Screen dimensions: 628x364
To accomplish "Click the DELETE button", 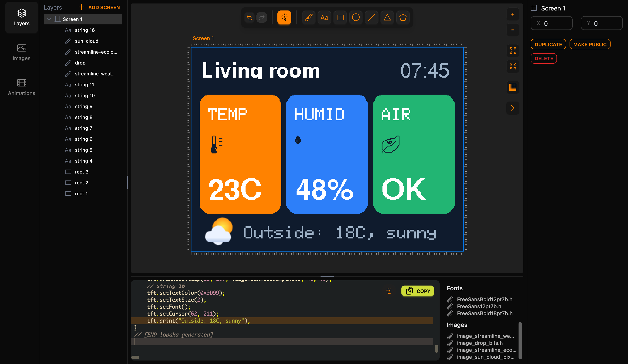I will 544,58.
